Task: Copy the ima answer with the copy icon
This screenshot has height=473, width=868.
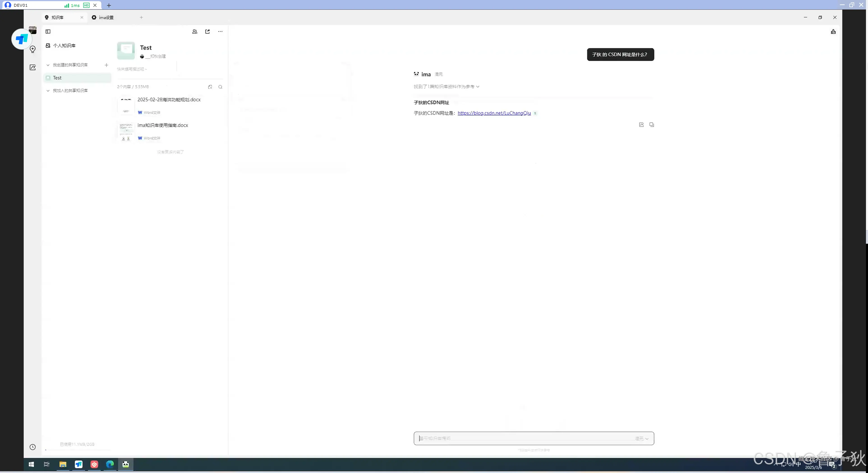Action: click(651, 125)
